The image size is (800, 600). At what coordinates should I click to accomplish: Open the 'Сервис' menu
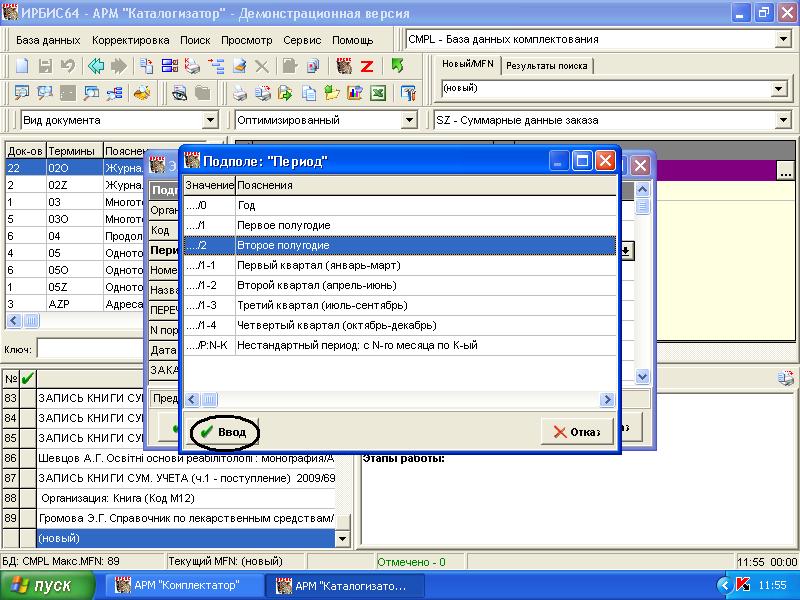302,40
